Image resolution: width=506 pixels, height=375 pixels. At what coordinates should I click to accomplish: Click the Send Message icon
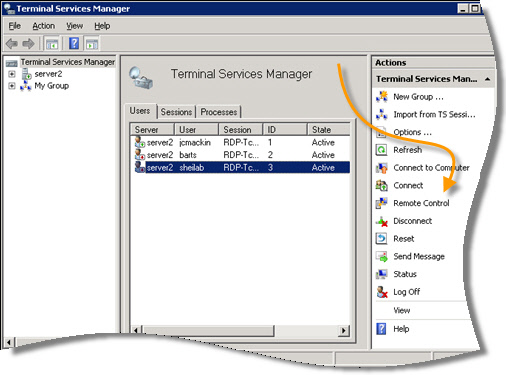click(382, 256)
